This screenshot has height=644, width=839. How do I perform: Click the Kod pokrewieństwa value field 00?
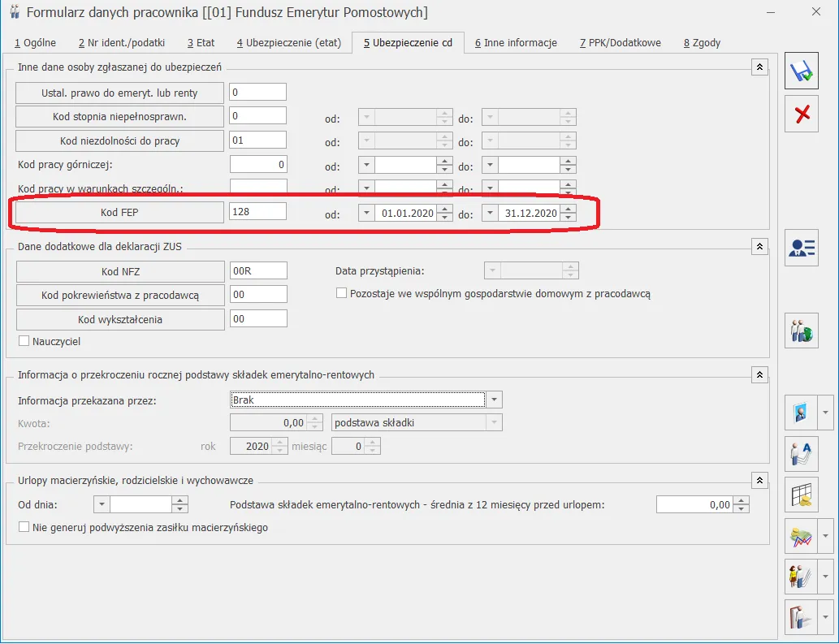[258, 294]
